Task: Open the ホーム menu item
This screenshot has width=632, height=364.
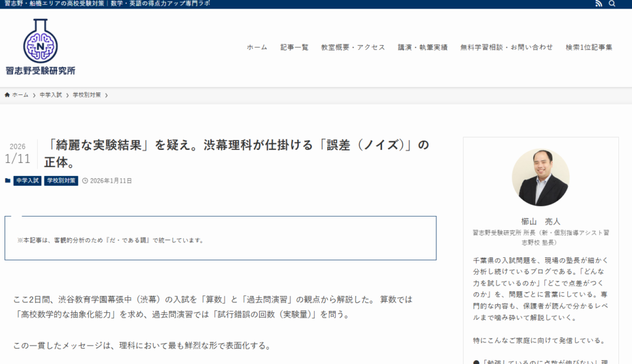Action: pos(257,48)
